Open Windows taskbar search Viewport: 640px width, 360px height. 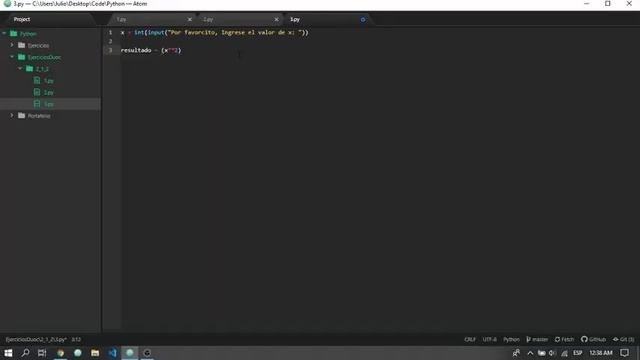25,353
